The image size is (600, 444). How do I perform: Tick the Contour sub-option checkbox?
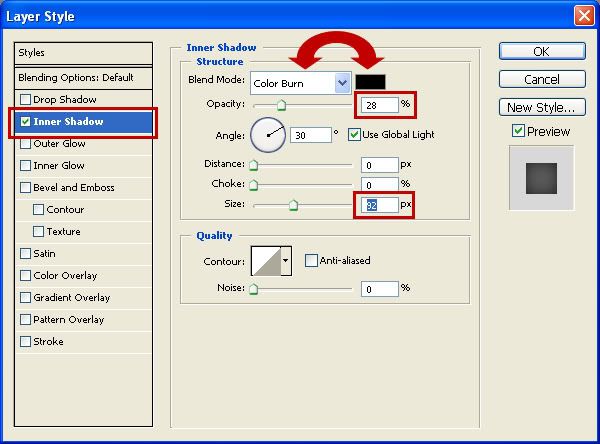click(38, 210)
